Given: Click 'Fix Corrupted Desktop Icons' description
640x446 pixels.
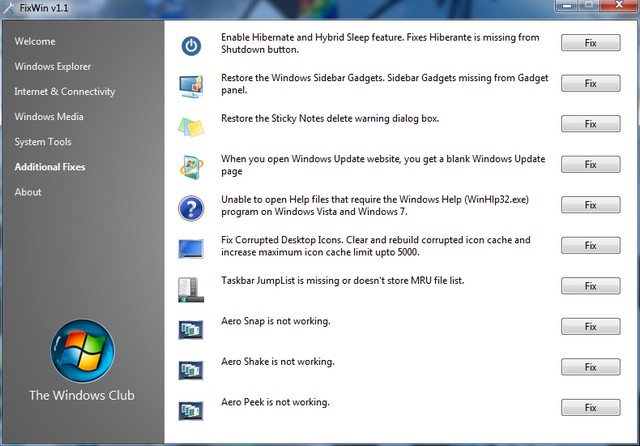Looking at the screenshot, I should point(376,246).
